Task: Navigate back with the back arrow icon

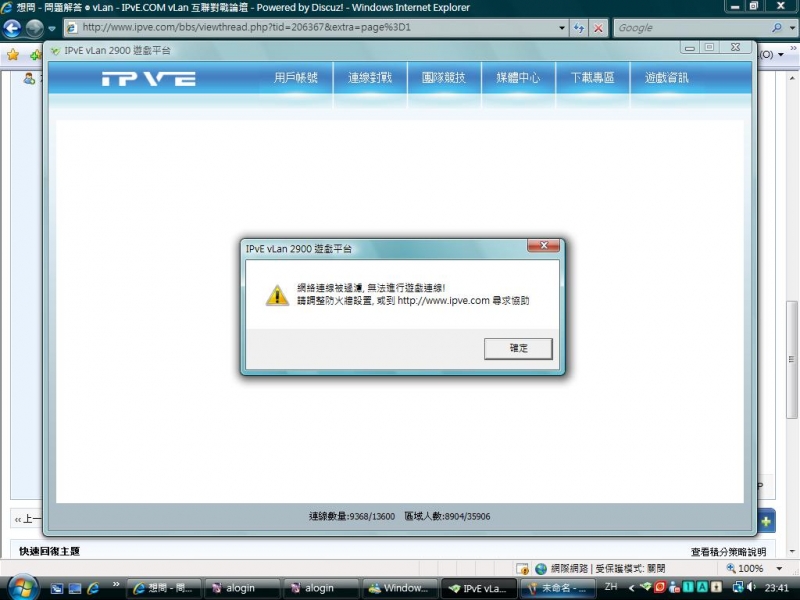Action: point(11,28)
